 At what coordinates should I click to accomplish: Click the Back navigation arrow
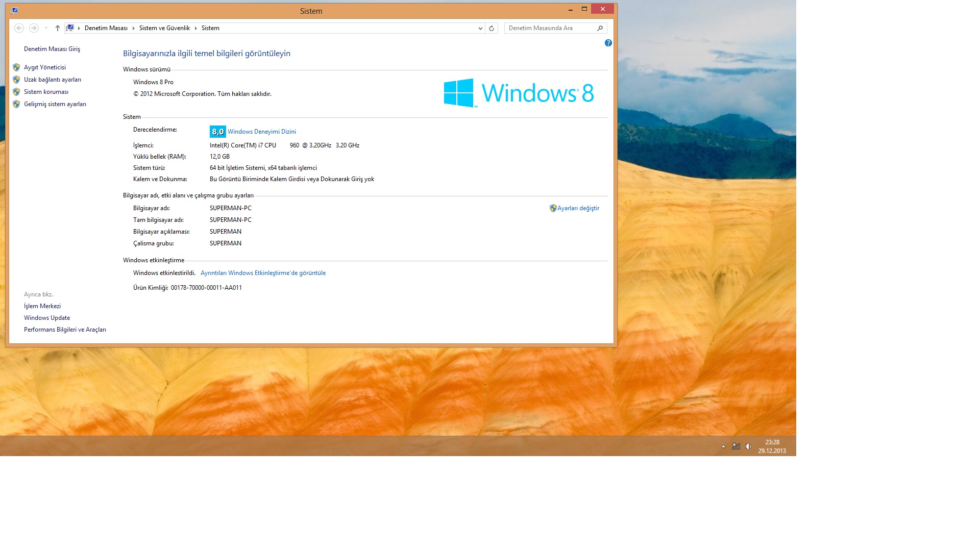click(x=19, y=28)
